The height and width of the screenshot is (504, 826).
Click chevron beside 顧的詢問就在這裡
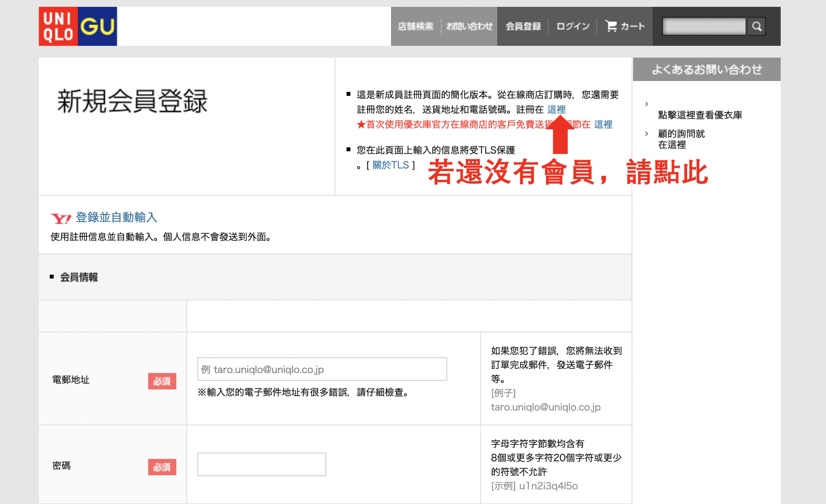tap(646, 134)
